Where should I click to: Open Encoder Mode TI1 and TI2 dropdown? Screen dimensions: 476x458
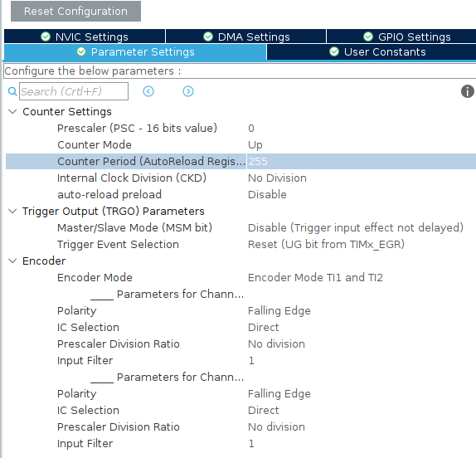[x=362, y=278]
